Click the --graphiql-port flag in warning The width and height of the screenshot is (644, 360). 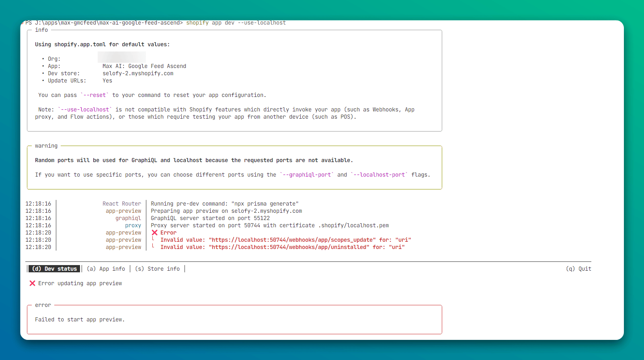(x=307, y=175)
